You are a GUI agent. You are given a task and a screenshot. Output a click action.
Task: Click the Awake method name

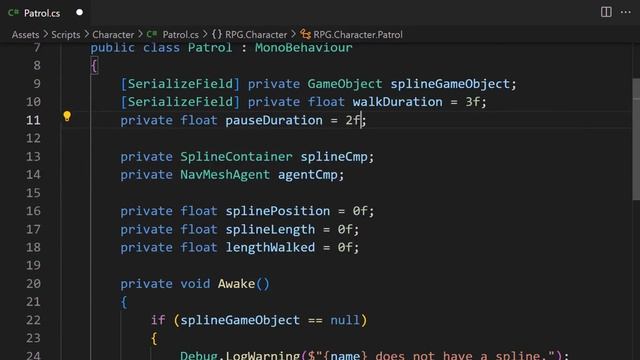pos(236,284)
